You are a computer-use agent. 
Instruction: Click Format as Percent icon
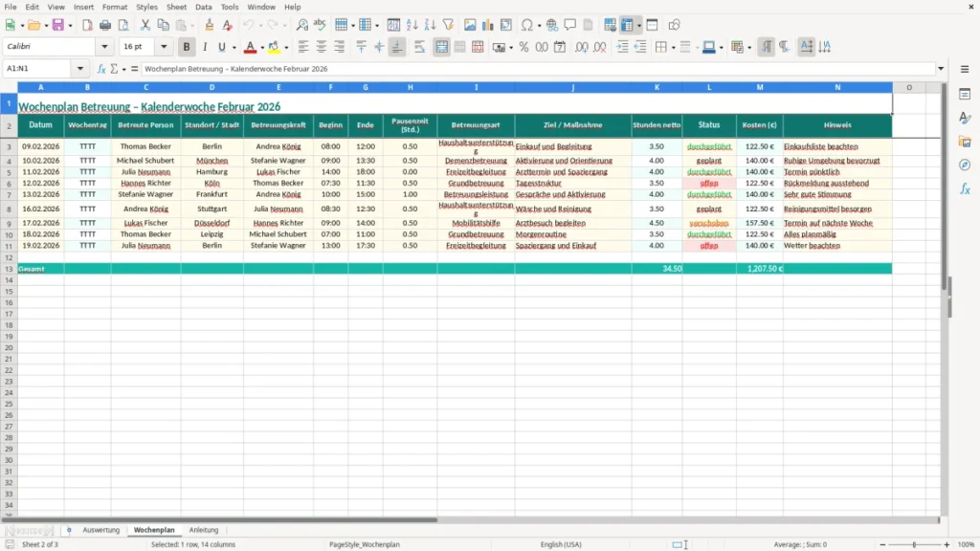pos(523,47)
